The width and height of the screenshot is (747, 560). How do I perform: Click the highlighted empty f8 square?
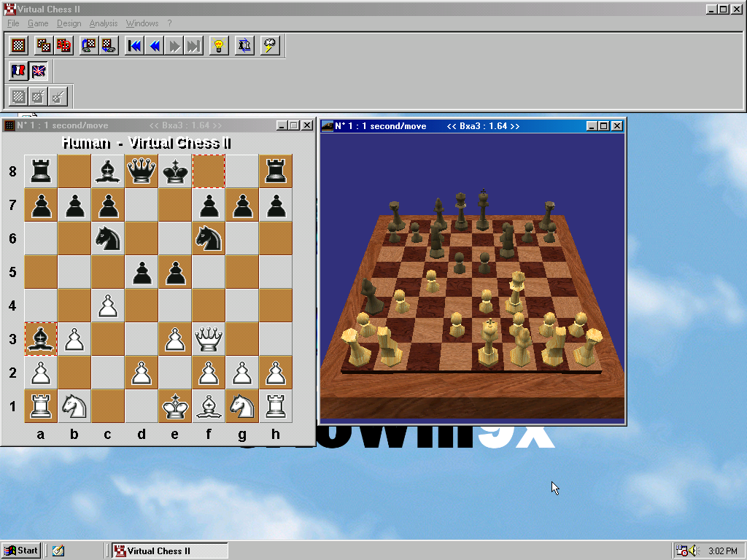click(x=209, y=171)
